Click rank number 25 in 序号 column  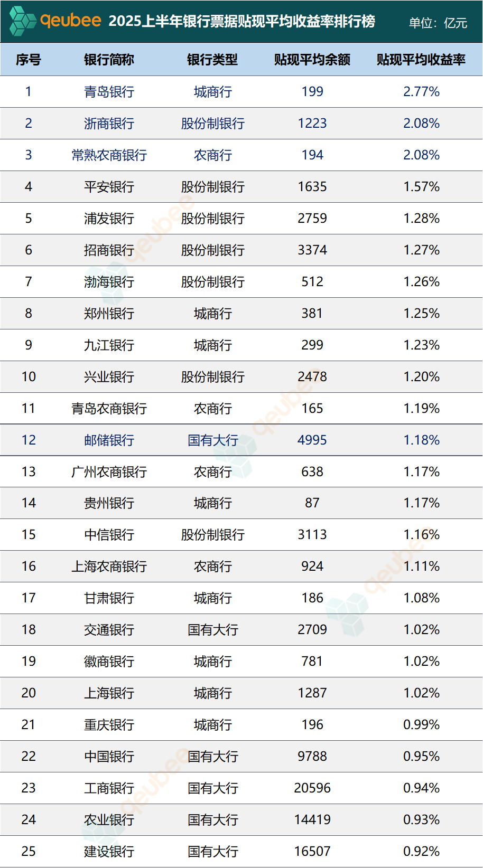[29, 852]
